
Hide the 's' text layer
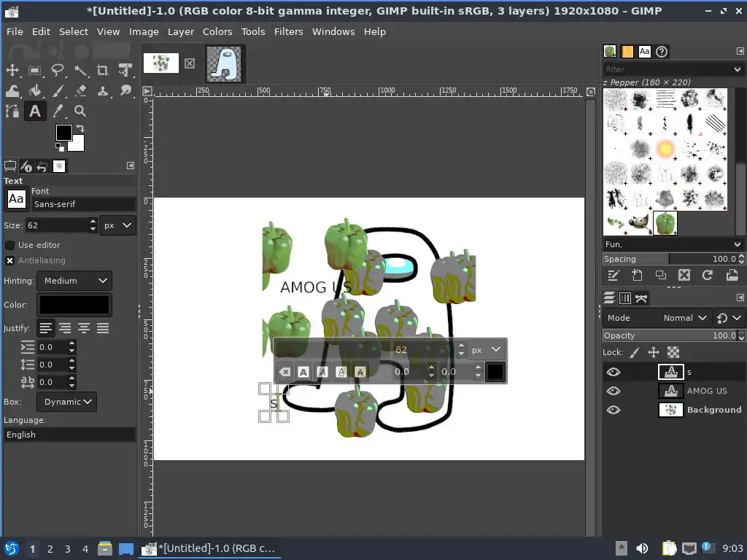[614, 372]
